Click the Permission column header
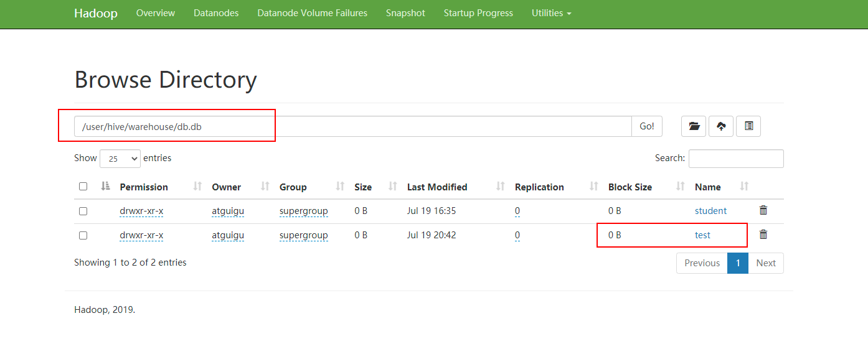This screenshot has width=868, height=349. (144, 187)
